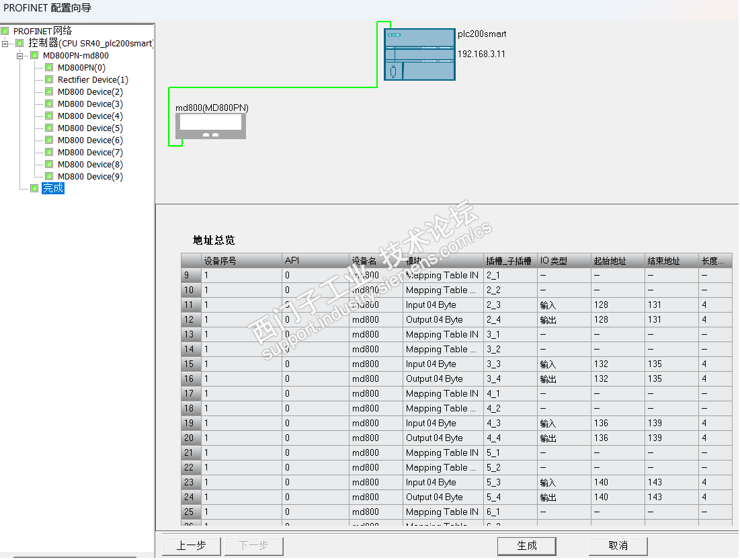Click the green icon beside PROFINET网络
Viewport: 740px width, 560px height.
click(5, 31)
